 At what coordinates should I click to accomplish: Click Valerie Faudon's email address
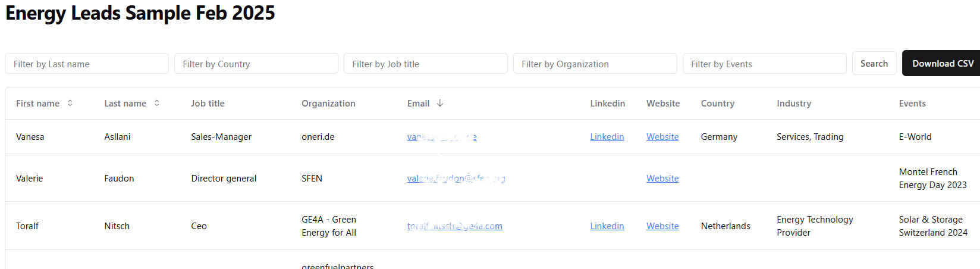point(456,179)
